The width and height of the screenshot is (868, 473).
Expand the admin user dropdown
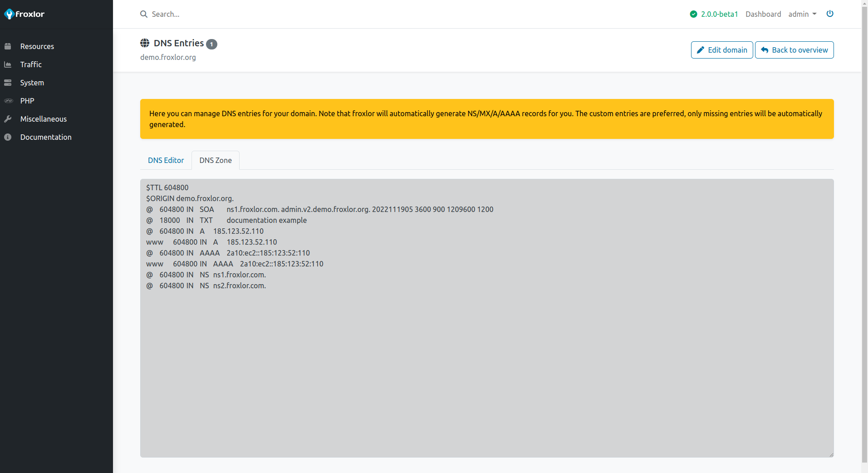point(802,14)
